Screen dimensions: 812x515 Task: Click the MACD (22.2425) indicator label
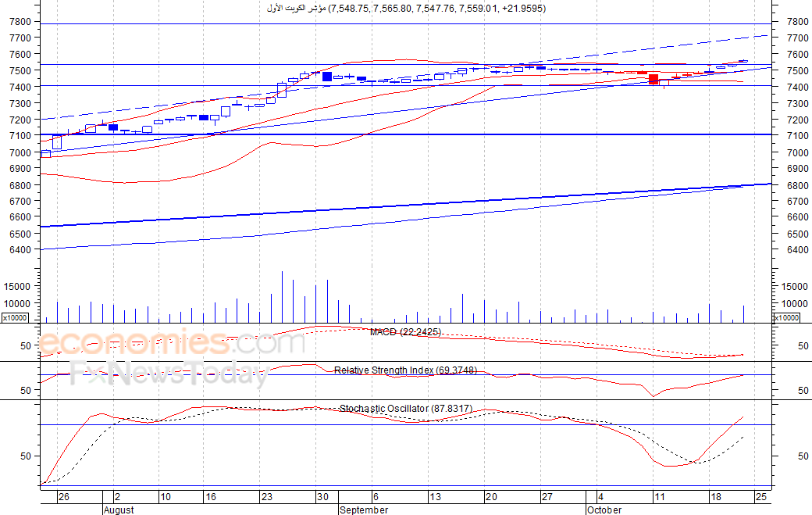pyautogui.click(x=405, y=332)
